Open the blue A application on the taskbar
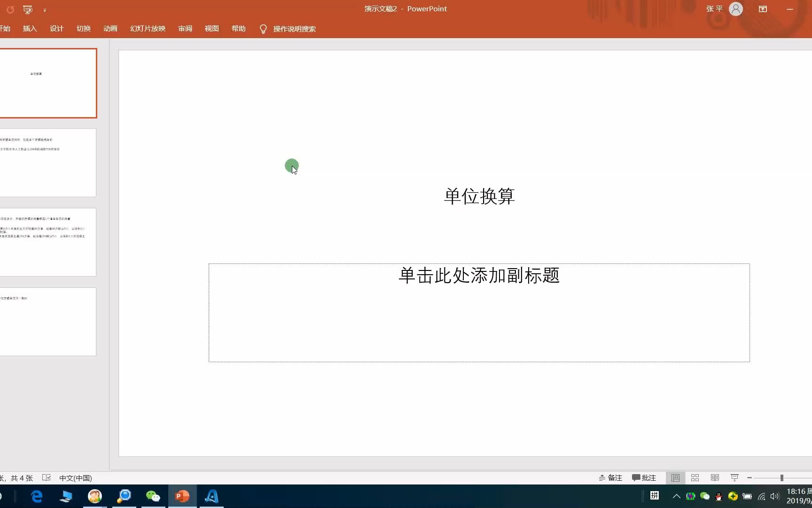 point(211,496)
